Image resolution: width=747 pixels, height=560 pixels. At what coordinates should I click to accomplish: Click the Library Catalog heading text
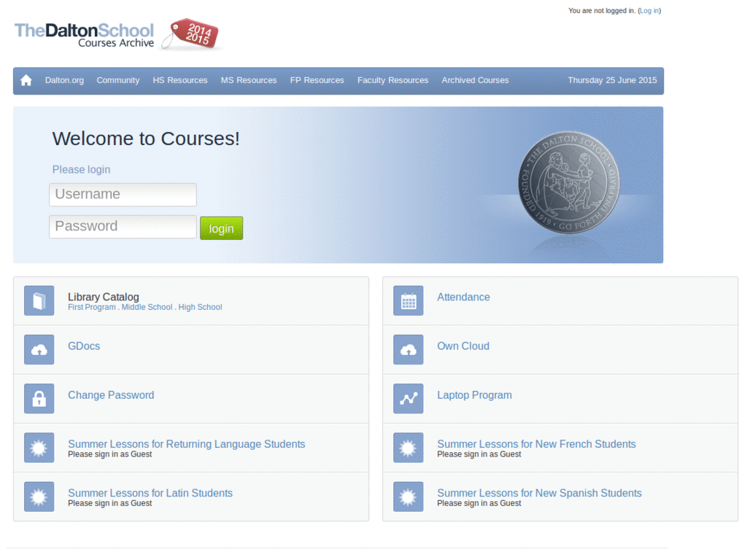tap(104, 297)
